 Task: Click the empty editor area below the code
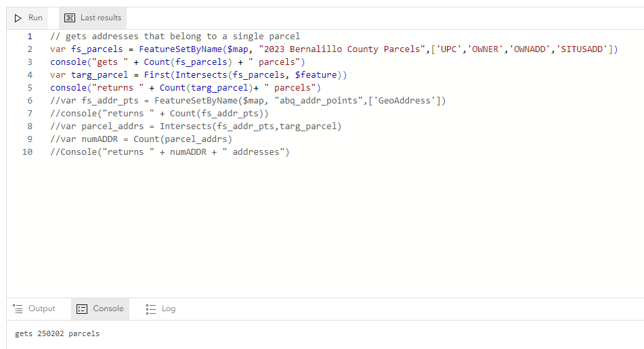point(325,230)
